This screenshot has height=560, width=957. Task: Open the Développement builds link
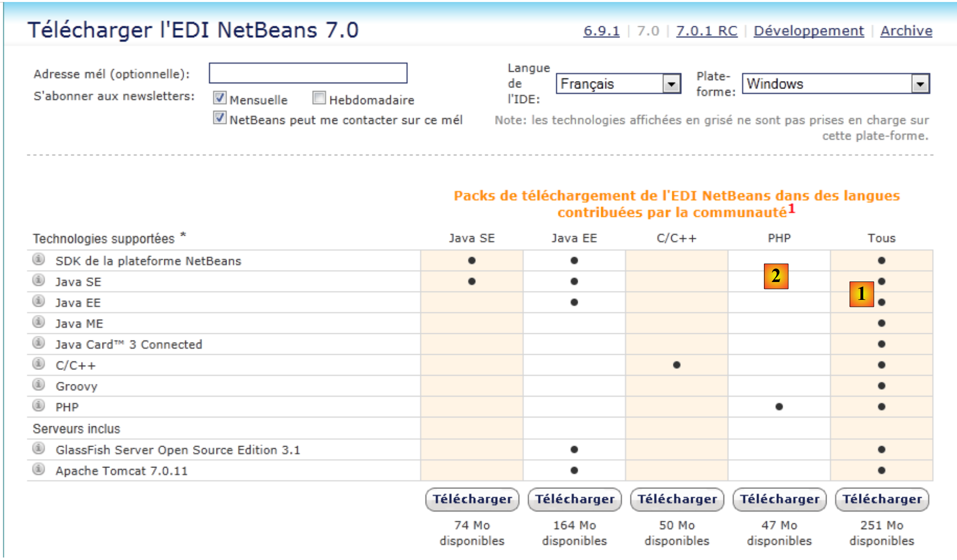(808, 31)
